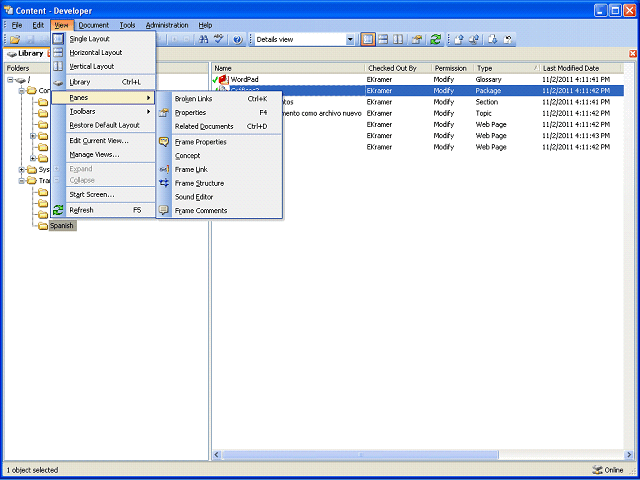Click the Frame Structure icon in Panes submenu

(x=164, y=183)
